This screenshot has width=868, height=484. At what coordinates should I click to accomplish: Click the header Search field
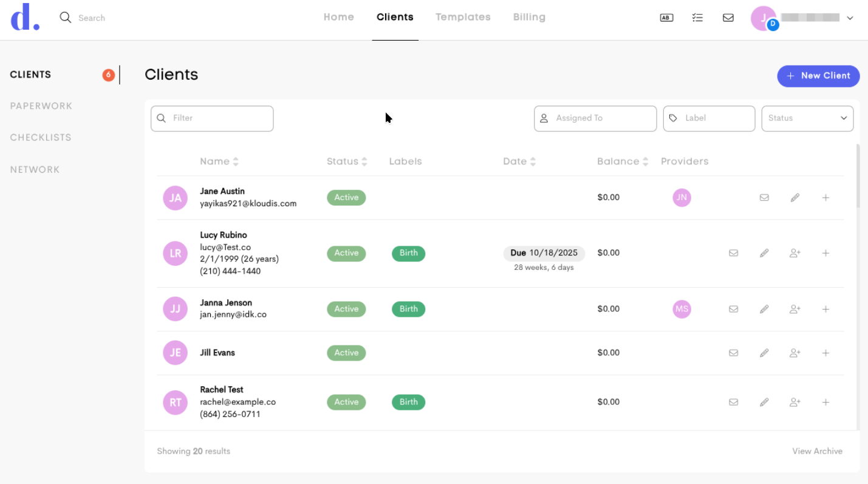pyautogui.click(x=92, y=18)
